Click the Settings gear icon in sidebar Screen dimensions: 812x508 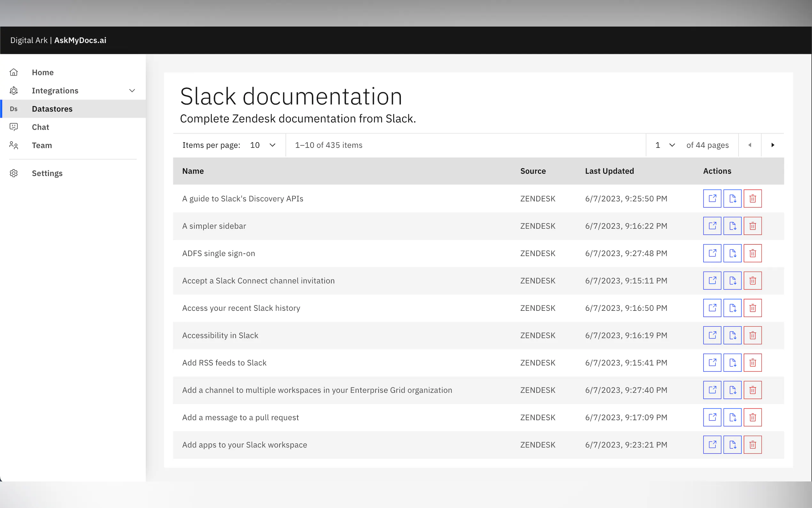click(x=14, y=173)
